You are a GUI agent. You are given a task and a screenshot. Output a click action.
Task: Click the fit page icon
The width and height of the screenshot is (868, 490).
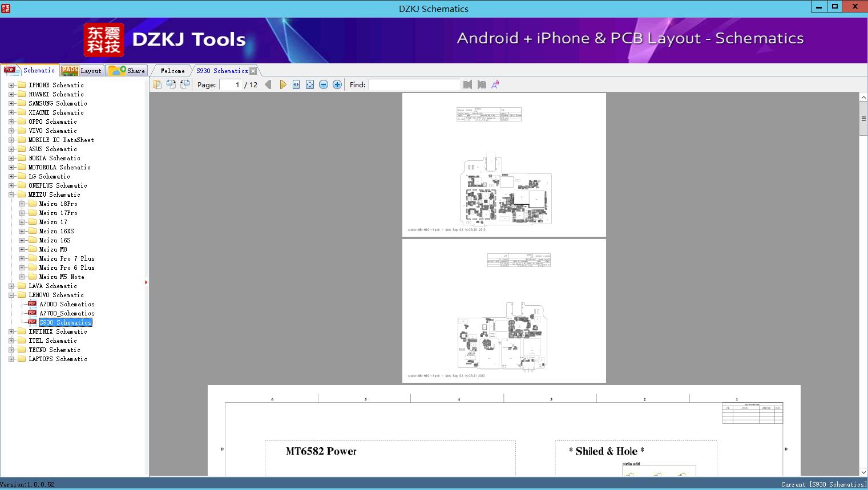click(310, 84)
